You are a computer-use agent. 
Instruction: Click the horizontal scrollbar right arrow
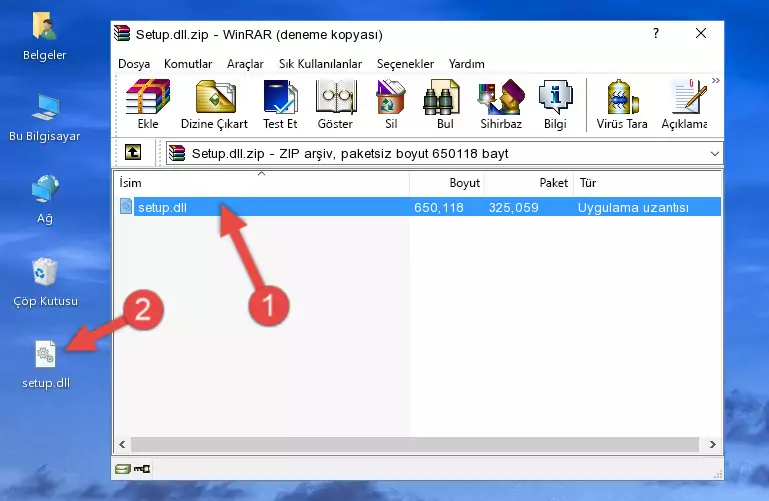[713, 444]
